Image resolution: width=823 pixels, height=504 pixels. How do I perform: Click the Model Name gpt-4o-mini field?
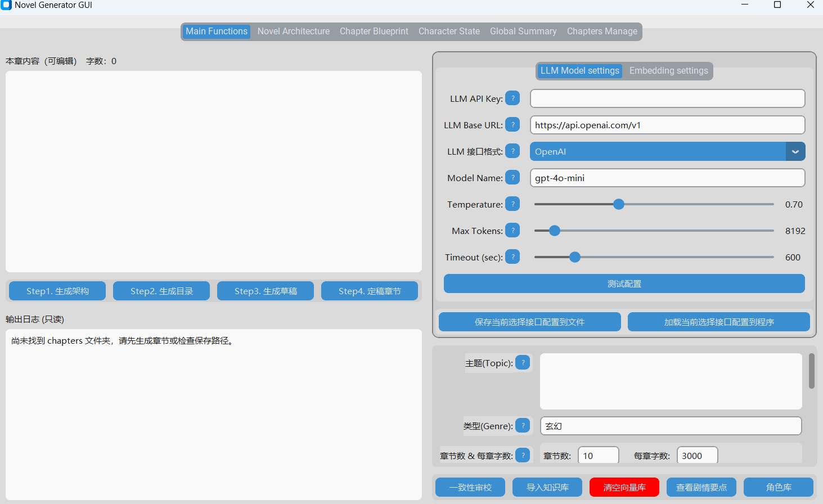[668, 178]
